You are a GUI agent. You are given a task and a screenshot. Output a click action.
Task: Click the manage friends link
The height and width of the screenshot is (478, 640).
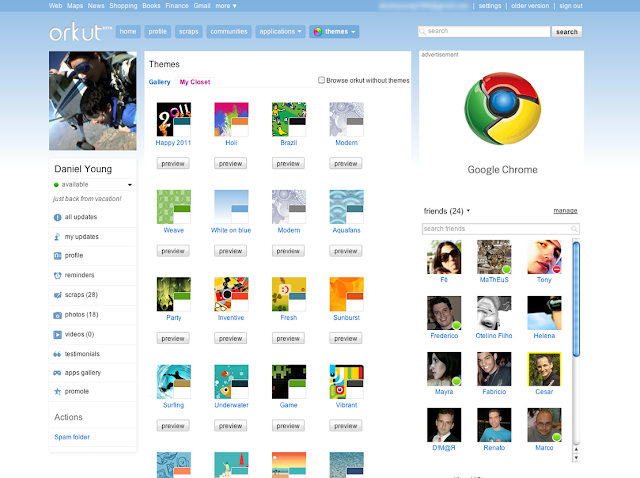click(565, 211)
